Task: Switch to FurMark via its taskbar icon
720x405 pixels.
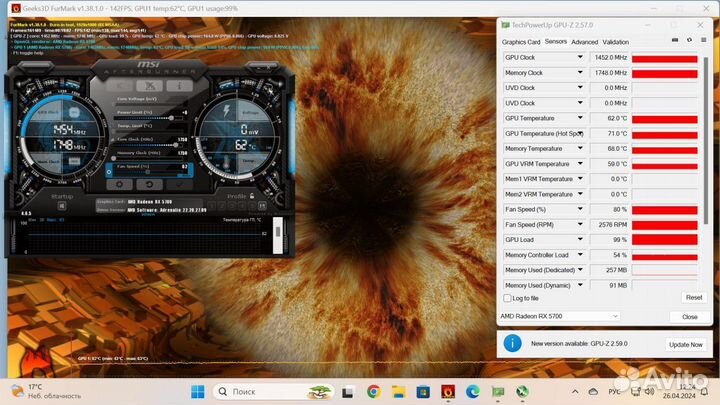Action: point(448,392)
